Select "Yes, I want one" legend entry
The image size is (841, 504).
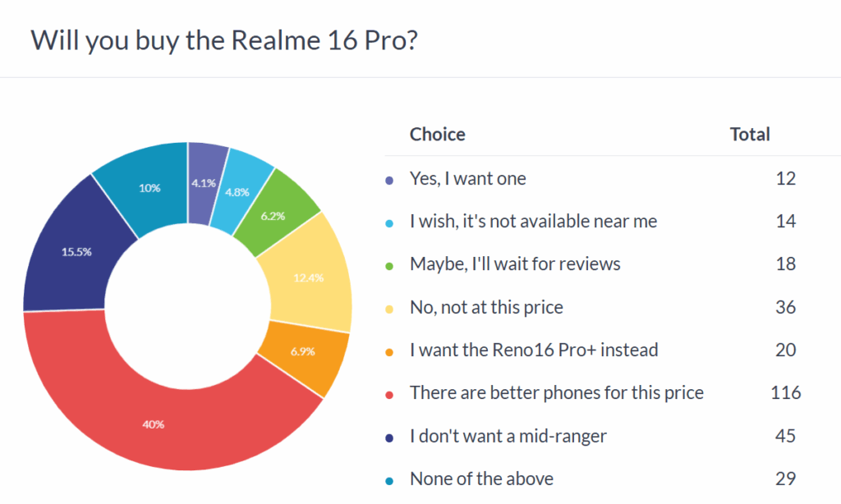tap(467, 178)
